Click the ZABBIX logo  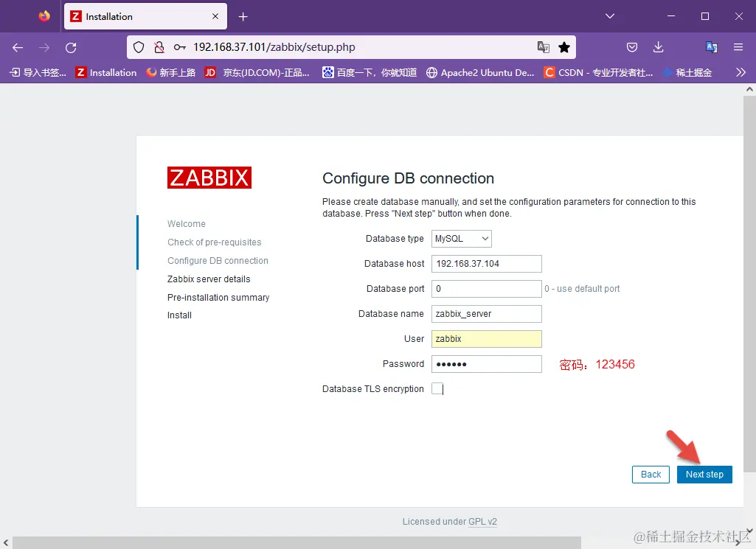point(209,178)
